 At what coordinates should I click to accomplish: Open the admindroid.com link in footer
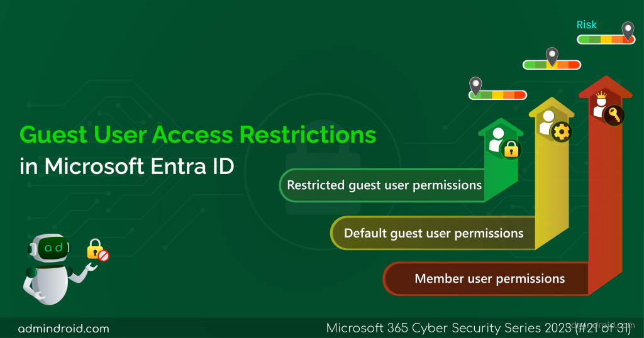[x=64, y=329]
